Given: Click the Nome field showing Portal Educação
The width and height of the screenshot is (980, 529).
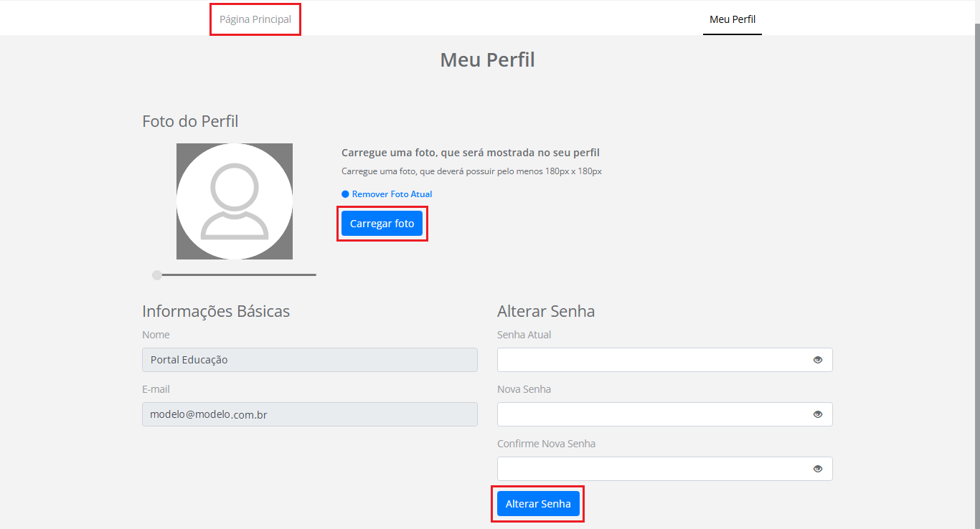Looking at the screenshot, I should click(x=309, y=360).
